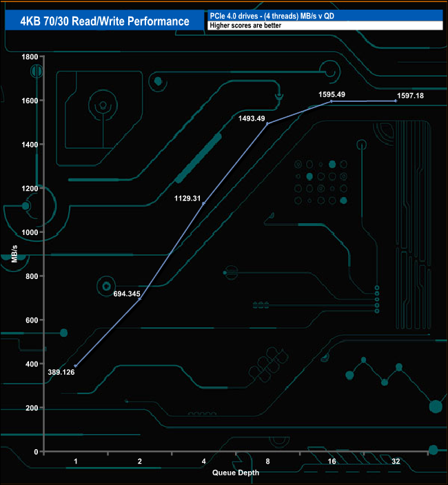This screenshot has height=485, width=448.
Task: Click the MB/s vertical axis title
Action: click(x=14, y=254)
